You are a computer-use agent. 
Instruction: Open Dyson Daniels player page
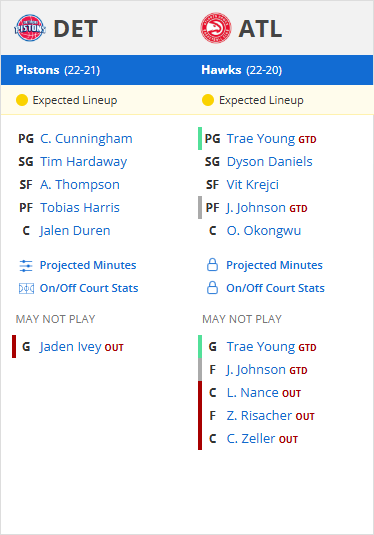(x=270, y=162)
